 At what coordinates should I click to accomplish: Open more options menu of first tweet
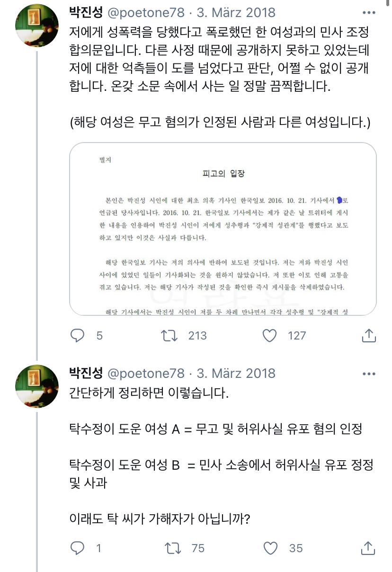[x=368, y=13]
